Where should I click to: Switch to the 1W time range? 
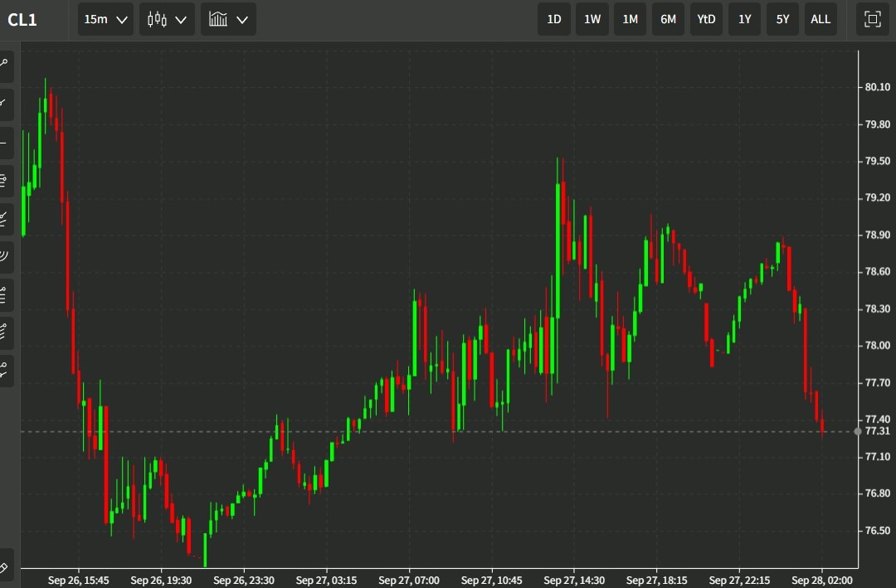coord(592,19)
